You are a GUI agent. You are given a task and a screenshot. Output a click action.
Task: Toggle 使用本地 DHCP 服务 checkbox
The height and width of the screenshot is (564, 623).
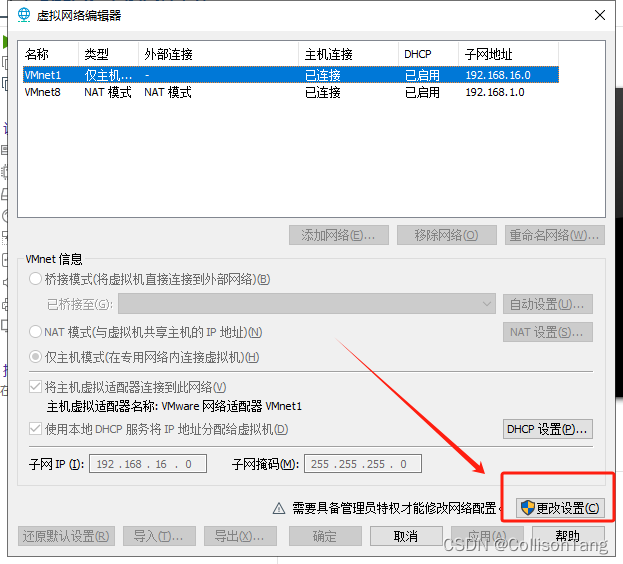click(35, 429)
